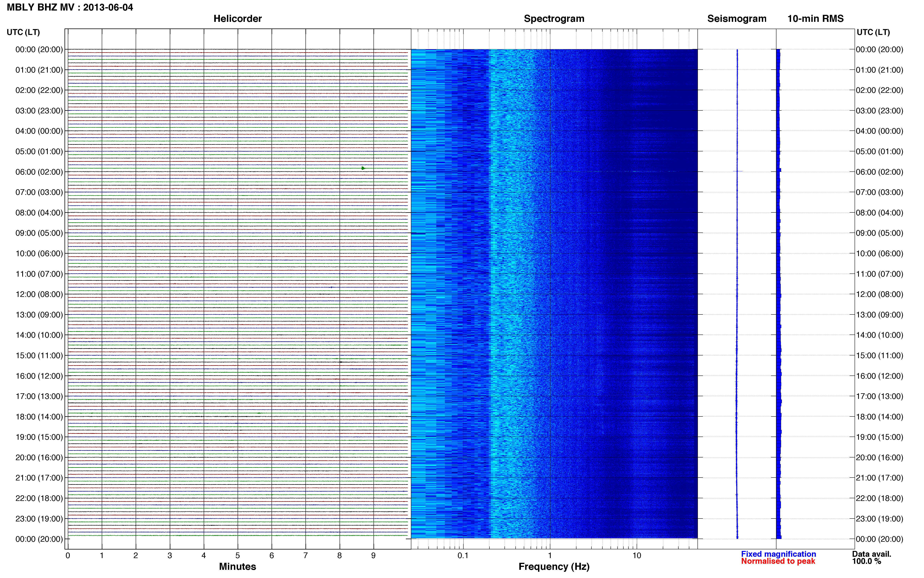Select the Helicorder panel heading
The width and height of the screenshot is (924, 578).
238,19
